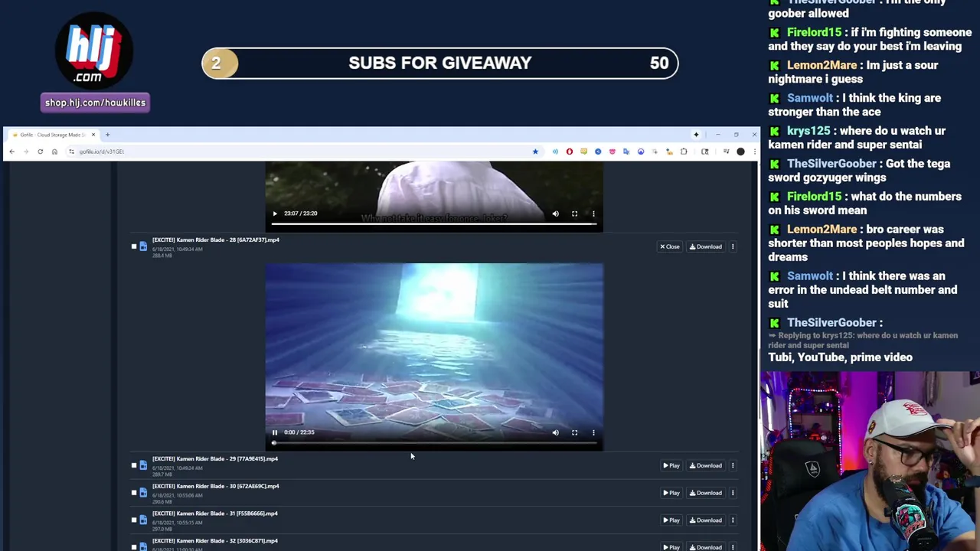Check the Kamen Rider Blade 29 checkbox
The width and height of the screenshot is (980, 551).
point(134,465)
